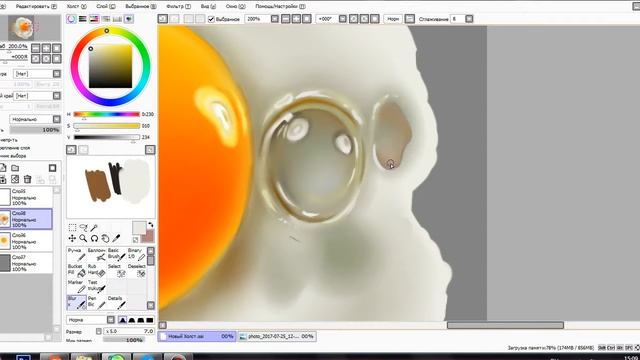640x360 pixels.
Task: Choose the Blur brush tool
Action: coord(76,302)
